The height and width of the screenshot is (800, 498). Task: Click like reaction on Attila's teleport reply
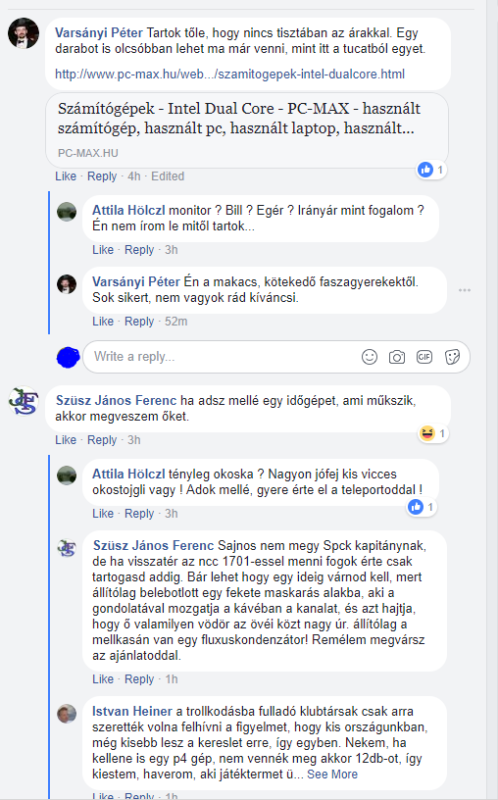[421, 507]
